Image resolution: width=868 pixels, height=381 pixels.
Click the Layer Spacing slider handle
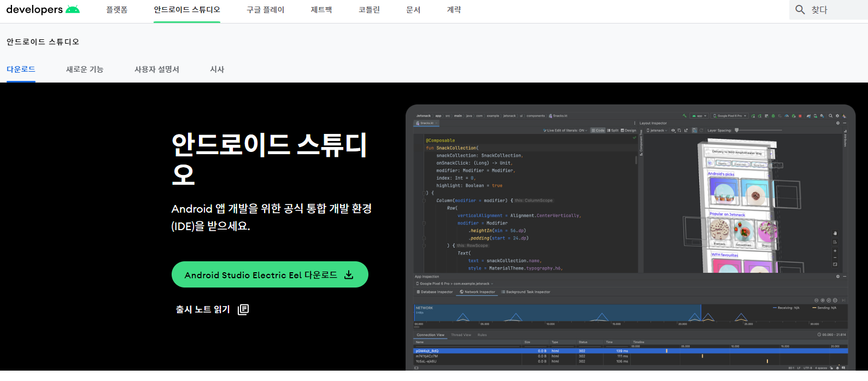737,131
